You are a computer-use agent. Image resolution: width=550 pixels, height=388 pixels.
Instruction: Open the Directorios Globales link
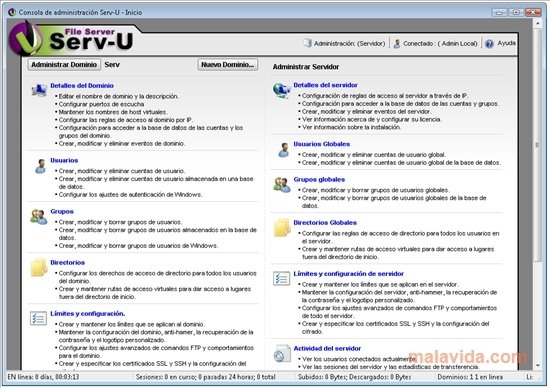pos(325,223)
